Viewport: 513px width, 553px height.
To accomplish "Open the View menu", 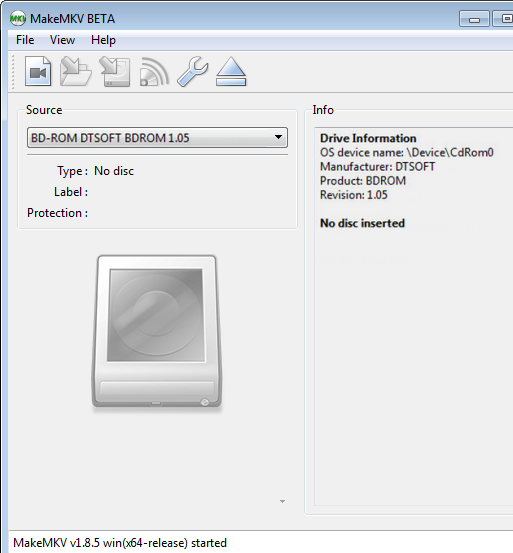I will click(62, 40).
